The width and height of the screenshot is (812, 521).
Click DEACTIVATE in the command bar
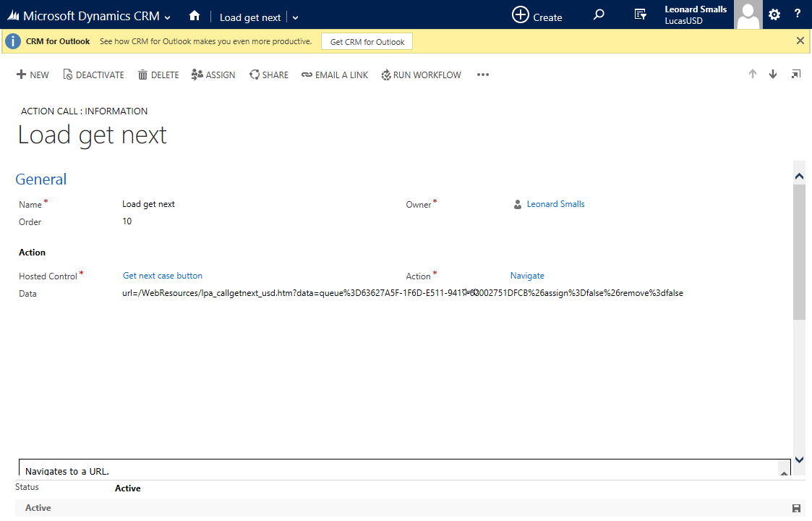point(94,75)
